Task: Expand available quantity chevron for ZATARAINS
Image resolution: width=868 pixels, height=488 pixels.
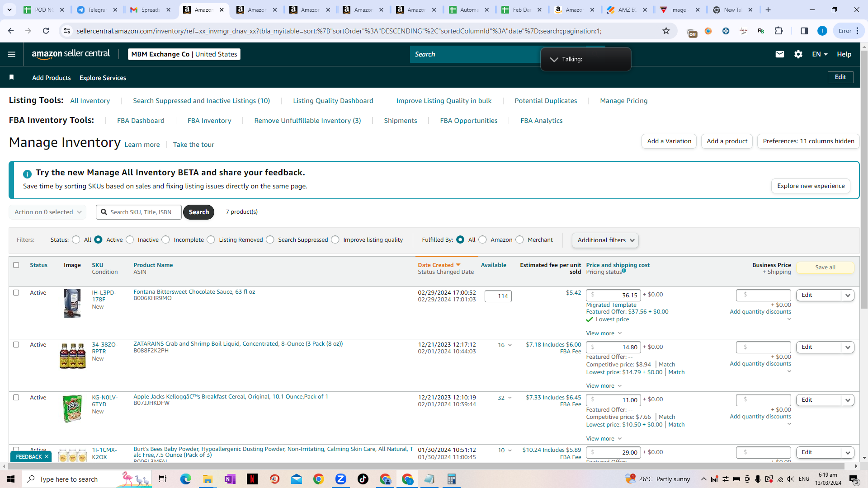Action: click(510, 345)
